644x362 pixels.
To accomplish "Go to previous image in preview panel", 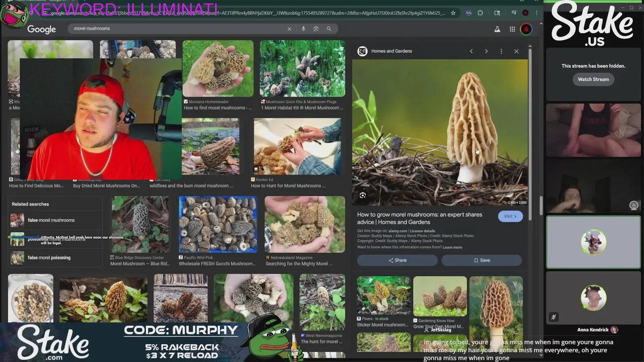I will pos(471,51).
